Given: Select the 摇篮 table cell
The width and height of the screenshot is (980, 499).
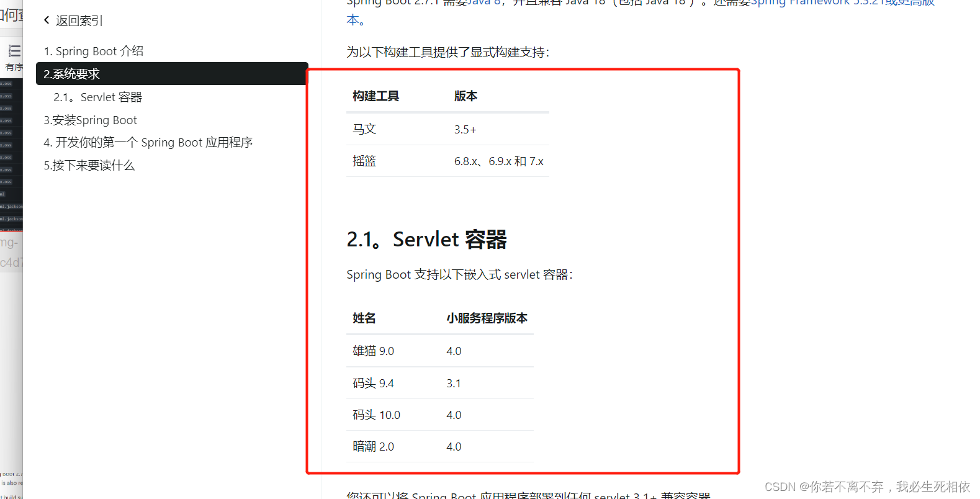Looking at the screenshot, I should 364,161.
